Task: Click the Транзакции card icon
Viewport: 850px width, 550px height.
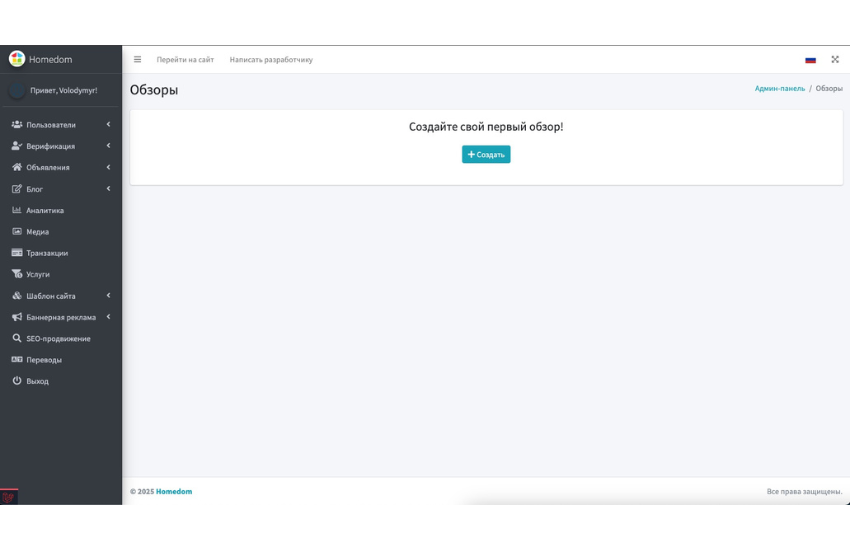Action: point(17,253)
